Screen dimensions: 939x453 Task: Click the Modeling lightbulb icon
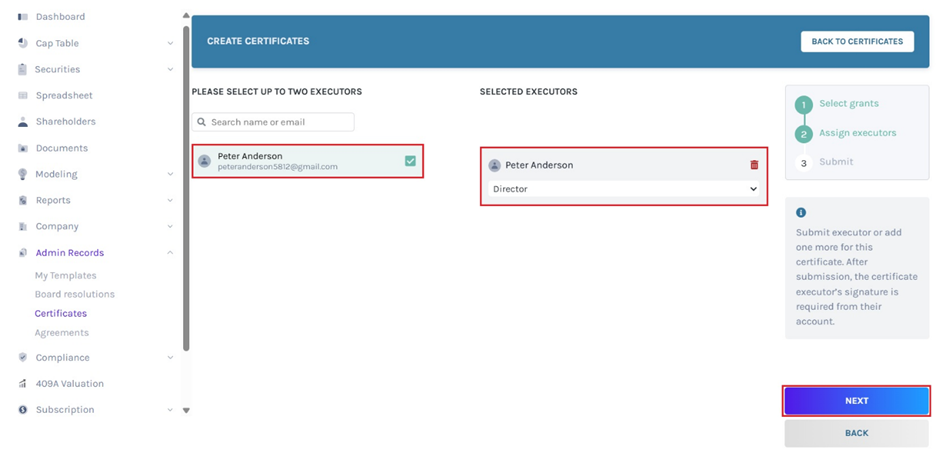tap(23, 174)
